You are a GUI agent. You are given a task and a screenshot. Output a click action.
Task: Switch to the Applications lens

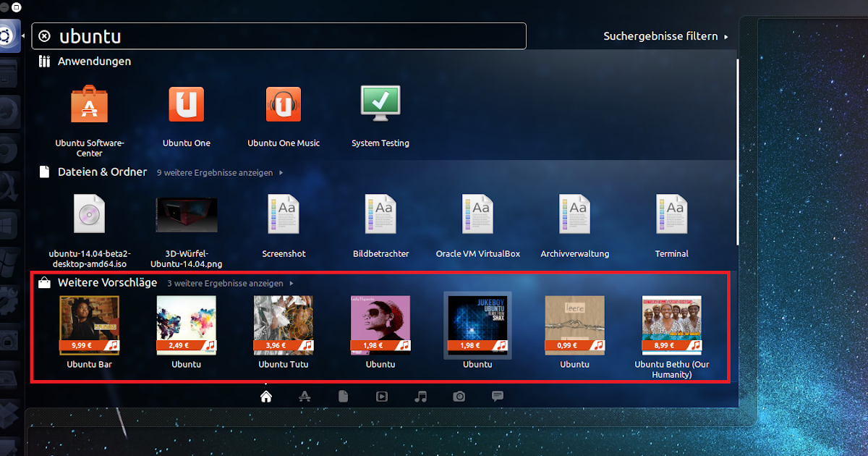[x=305, y=396]
